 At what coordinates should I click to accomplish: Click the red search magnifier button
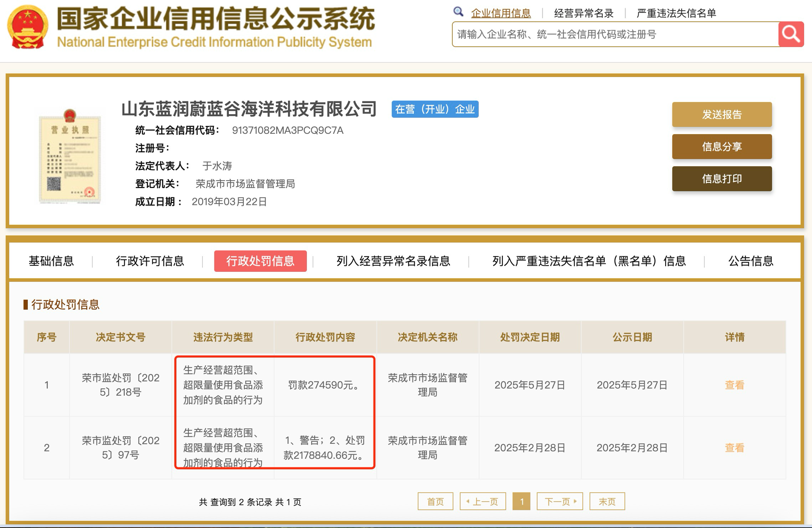[791, 34]
